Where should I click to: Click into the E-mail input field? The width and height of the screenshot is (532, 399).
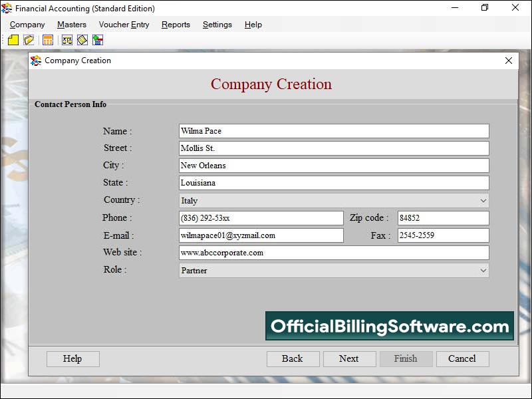pos(261,235)
